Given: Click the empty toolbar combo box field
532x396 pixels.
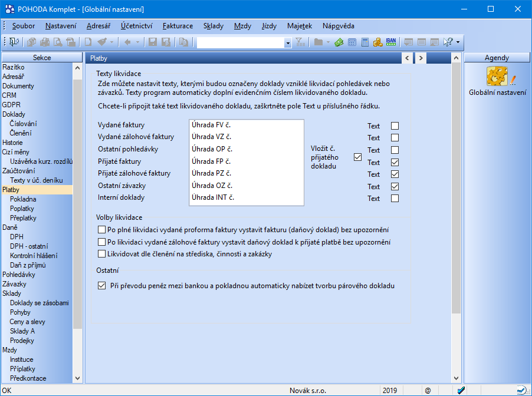Looking at the screenshot, I should [241, 42].
